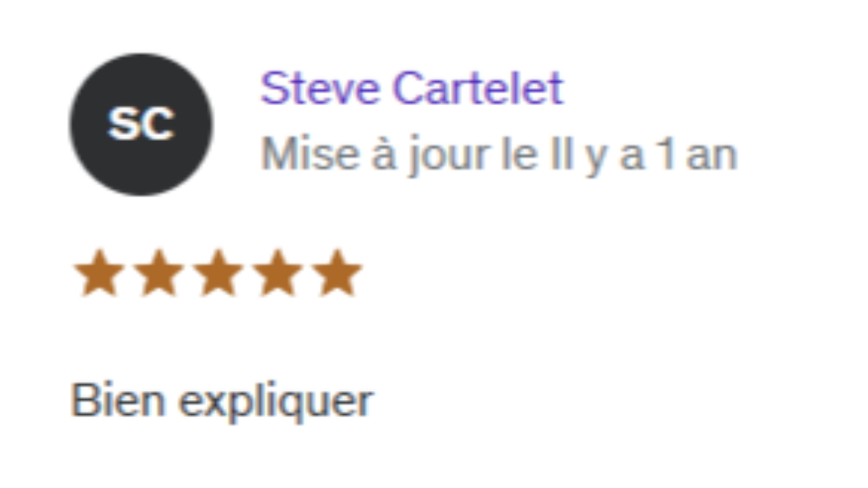Click the word Bien in the review

point(118,401)
